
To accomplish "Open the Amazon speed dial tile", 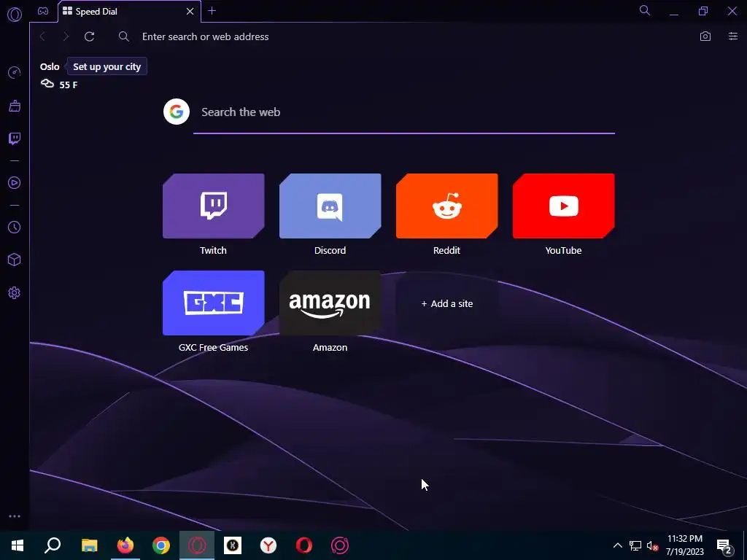I will tap(330, 303).
